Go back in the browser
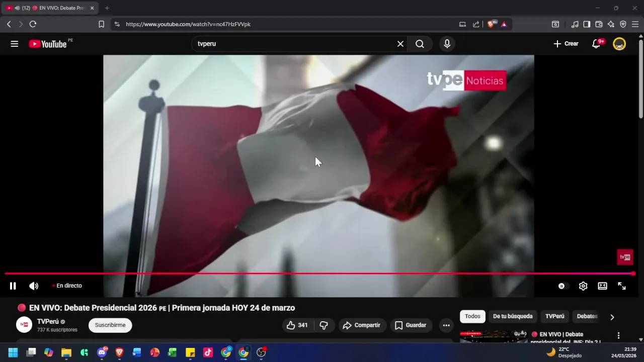The height and width of the screenshot is (362, 644). (x=9, y=24)
